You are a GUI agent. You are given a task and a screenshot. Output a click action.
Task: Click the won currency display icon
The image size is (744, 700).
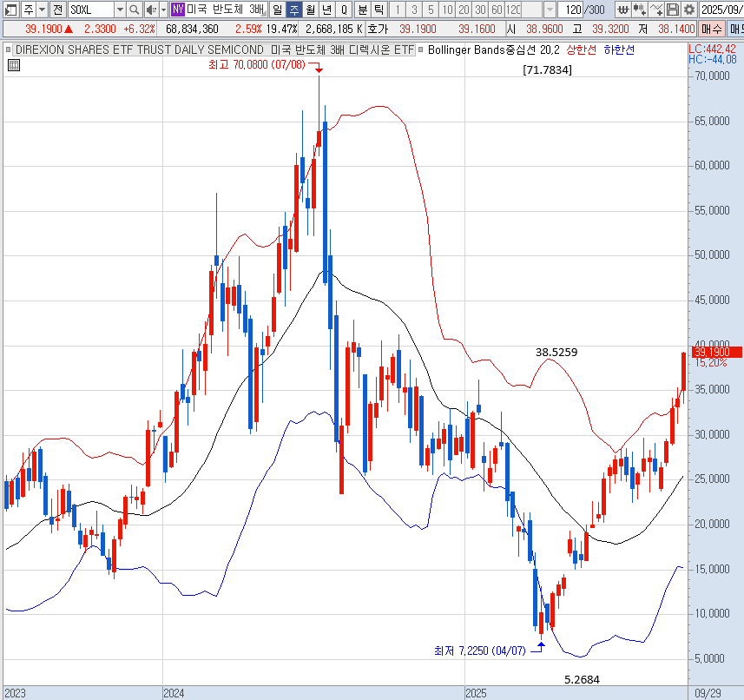[623, 10]
